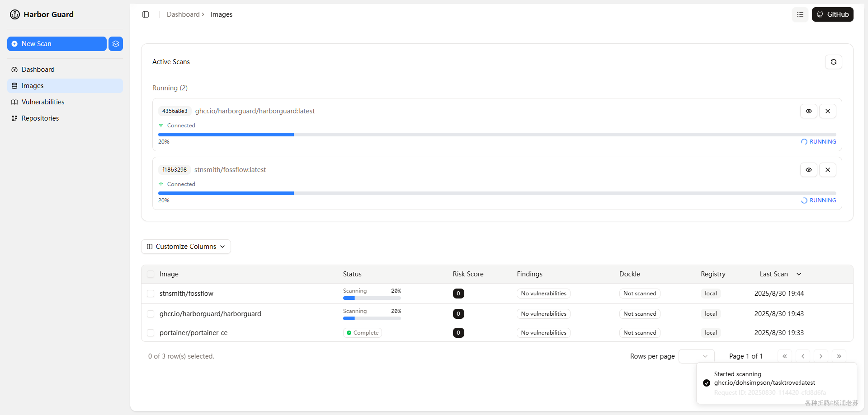Click RUNNING status of fossflow scan
Image resolution: width=868 pixels, height=415 pixels.
[x=819, y=201]
